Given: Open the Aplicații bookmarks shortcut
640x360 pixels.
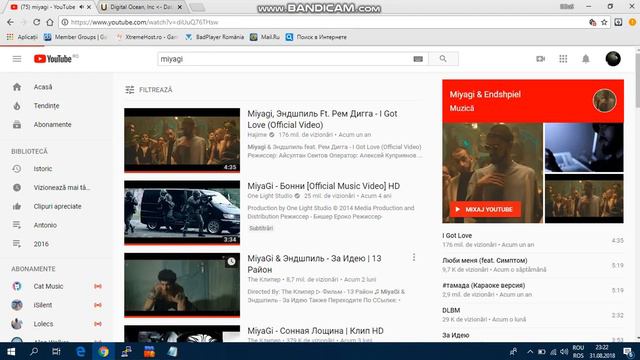Looking at the screenshot, I should click(22, 37).
